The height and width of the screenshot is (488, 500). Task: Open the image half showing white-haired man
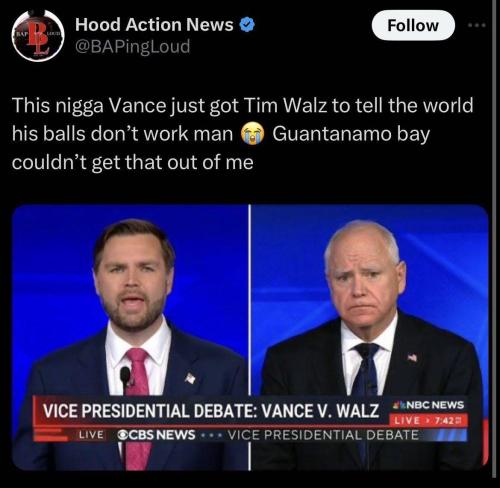[x=369, y=337]
